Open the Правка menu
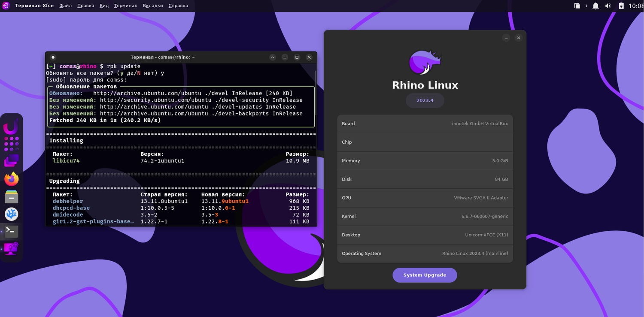The height and width of the screenshot is (317, 644). click(86, 6)
